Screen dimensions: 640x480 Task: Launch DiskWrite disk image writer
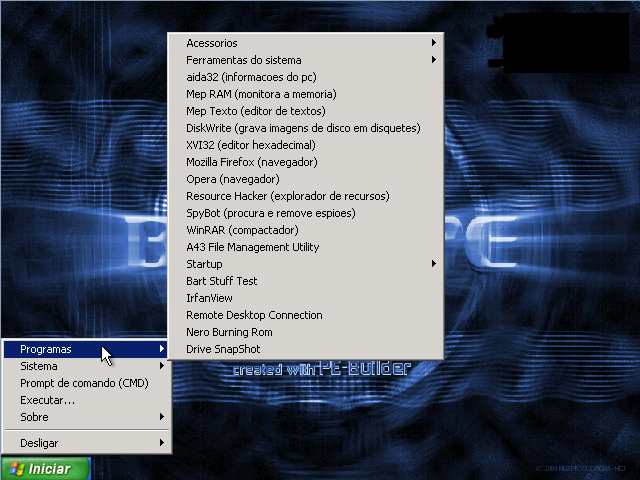pyautogui.click(x=305, y=128)
